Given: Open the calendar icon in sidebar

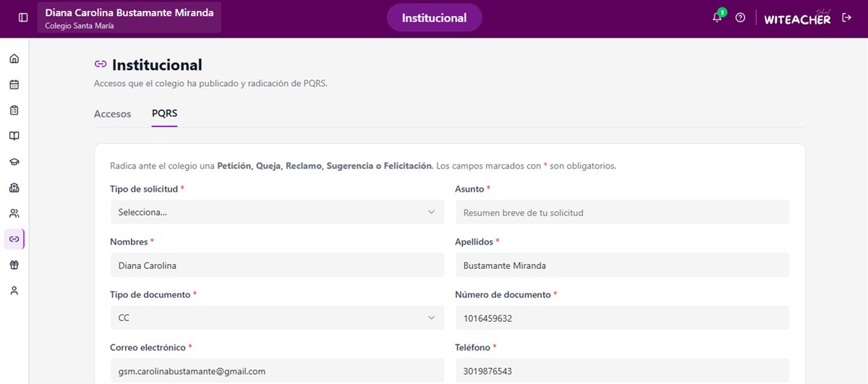Looking at the screenshot, I should pyautogui.click(x=14, y=85).
